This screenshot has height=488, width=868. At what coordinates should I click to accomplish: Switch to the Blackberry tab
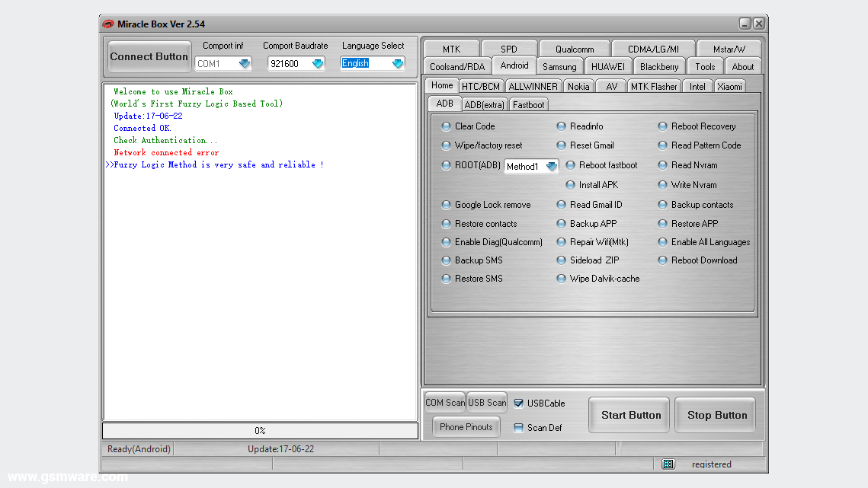(x=658, y=67)
